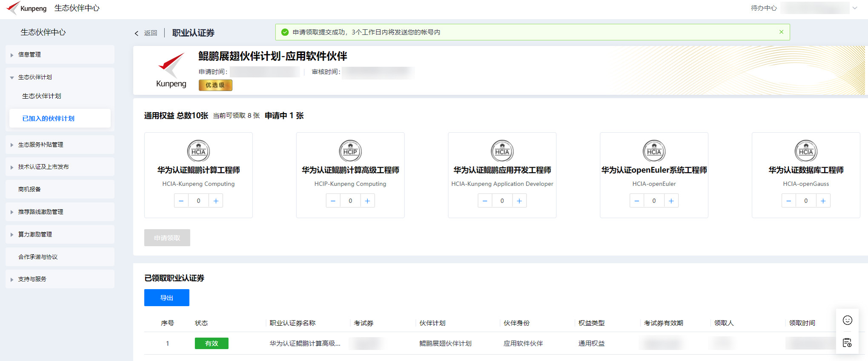Expand 技术认证及上市发布 menu

pos(60,167)
